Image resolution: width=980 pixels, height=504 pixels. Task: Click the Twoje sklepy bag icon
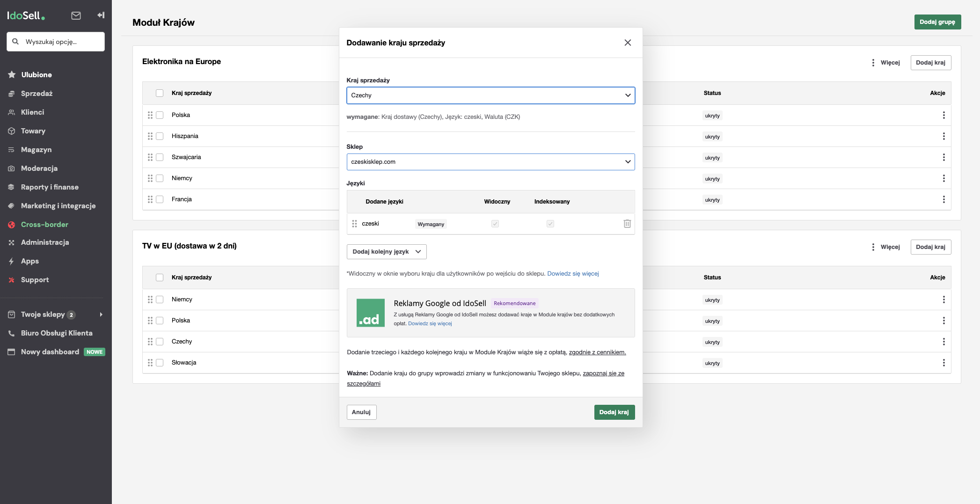click(x=12, y=314)
